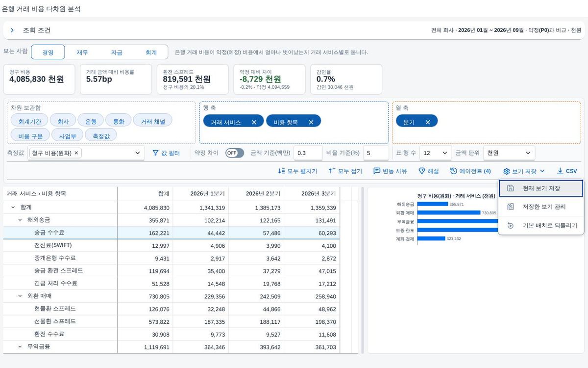The height and width of the screenshot is (368, 588).
Task: Open the 표 행 수 dropdown
Action: 436,153
